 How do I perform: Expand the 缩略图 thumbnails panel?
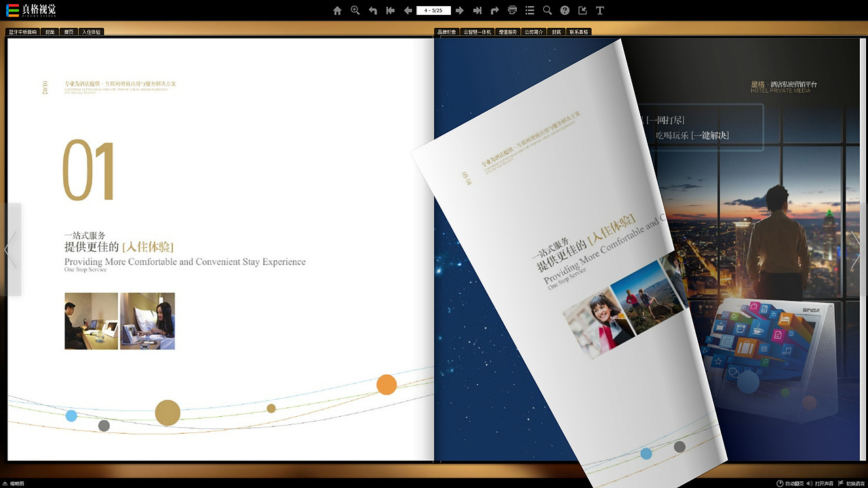click(14, 483)
